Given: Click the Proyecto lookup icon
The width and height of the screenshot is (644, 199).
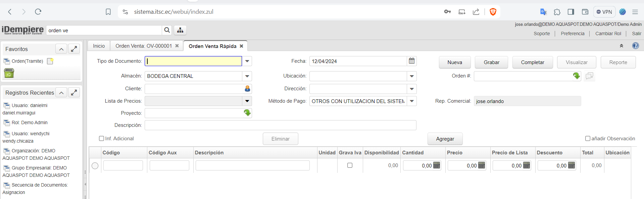Looking at the screenshot, I should 247,113.
